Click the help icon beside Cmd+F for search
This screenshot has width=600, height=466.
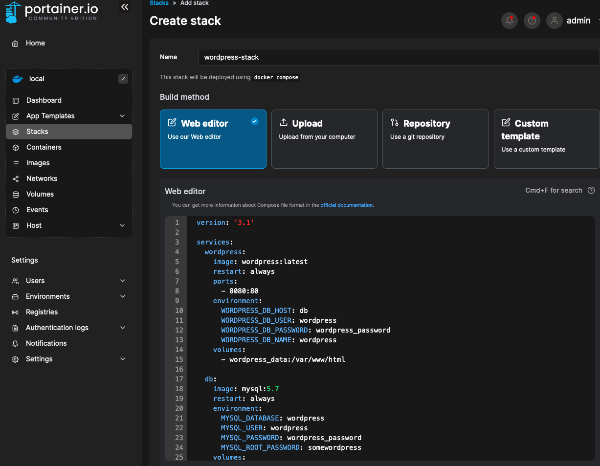(591, 191)
